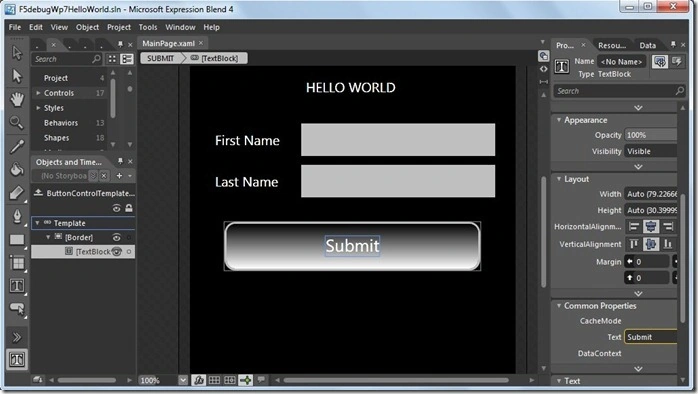This screenshot has height=394, width=698.
Task: Switch to the Data tab
Action: point(647,45)
